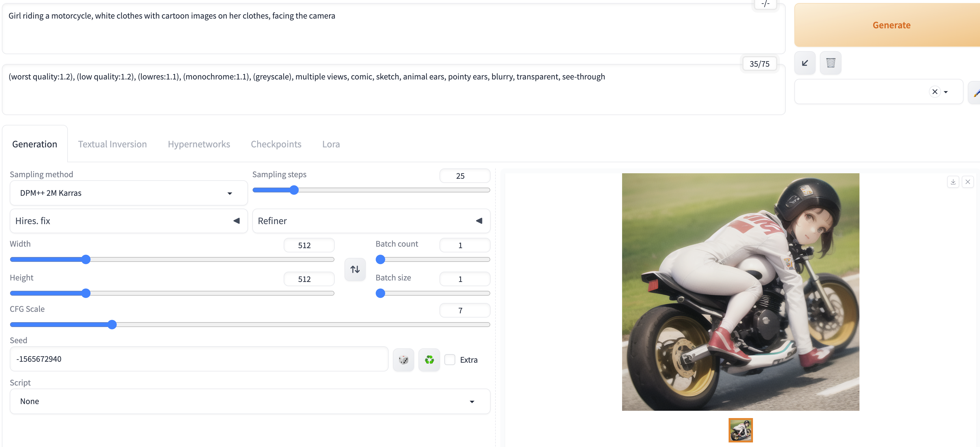Close the image preview with X icon
The width and height of the screenshot is (980, 447).
(x=968, y=182)
